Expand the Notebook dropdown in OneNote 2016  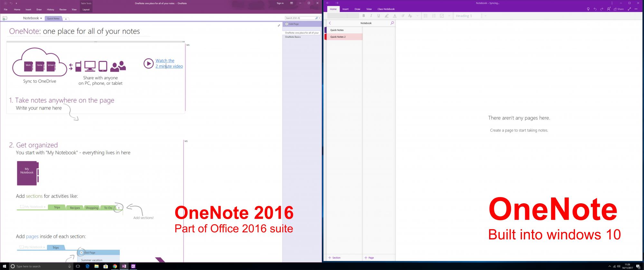[33, 18]
